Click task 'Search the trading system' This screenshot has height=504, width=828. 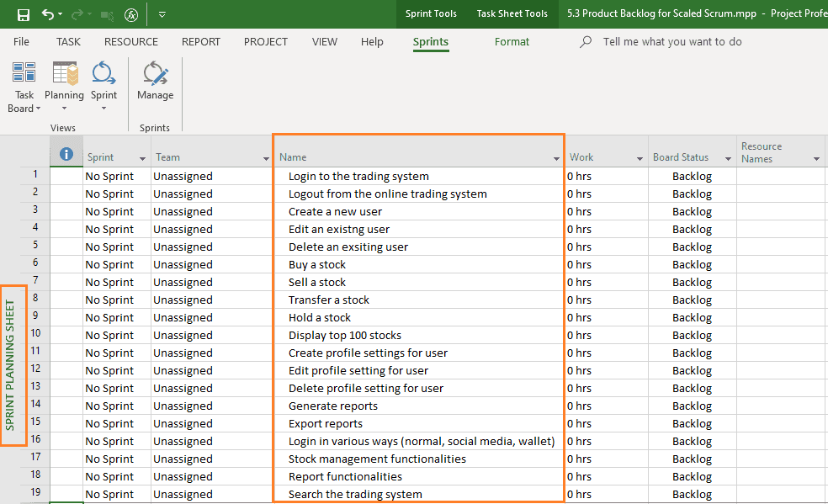(355, 495)
